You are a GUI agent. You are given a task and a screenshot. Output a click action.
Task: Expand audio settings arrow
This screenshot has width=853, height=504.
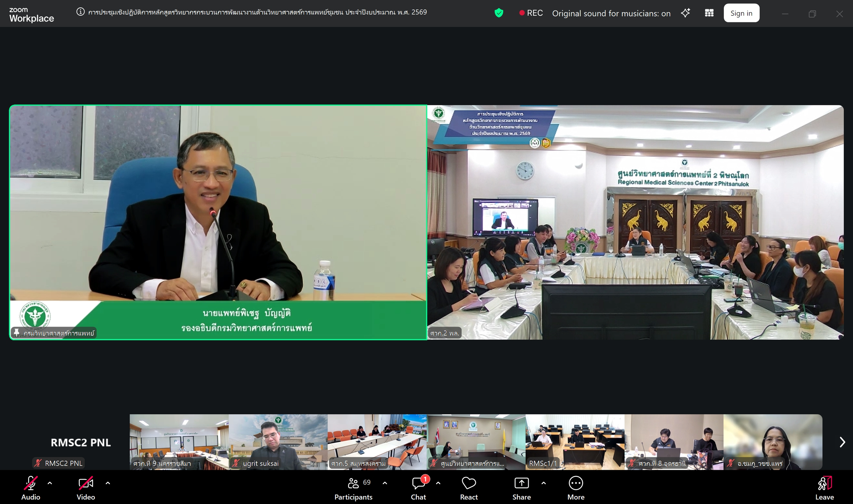point(50,483)
